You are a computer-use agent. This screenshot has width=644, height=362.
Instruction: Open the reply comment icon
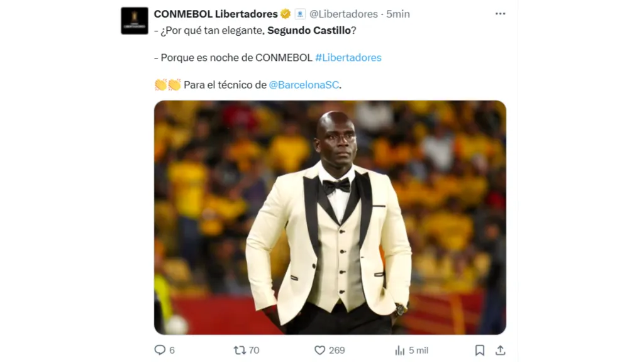160,350
